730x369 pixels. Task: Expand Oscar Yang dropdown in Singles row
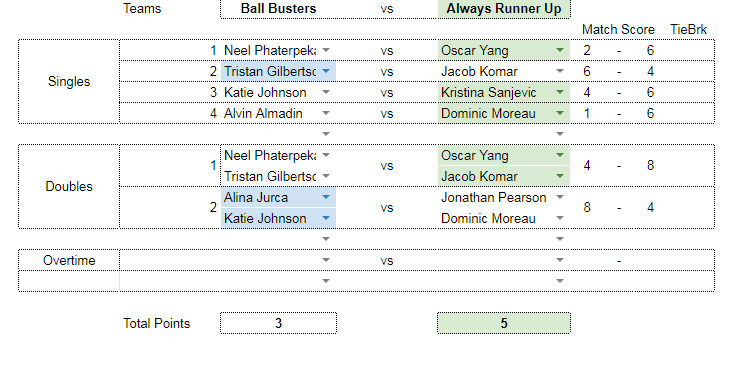coord(560,50)
